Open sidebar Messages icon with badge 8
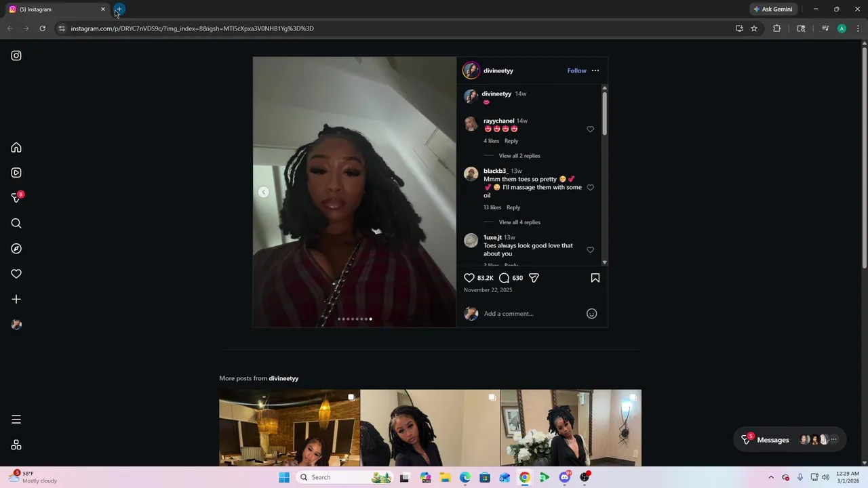 tap(16, 198)
